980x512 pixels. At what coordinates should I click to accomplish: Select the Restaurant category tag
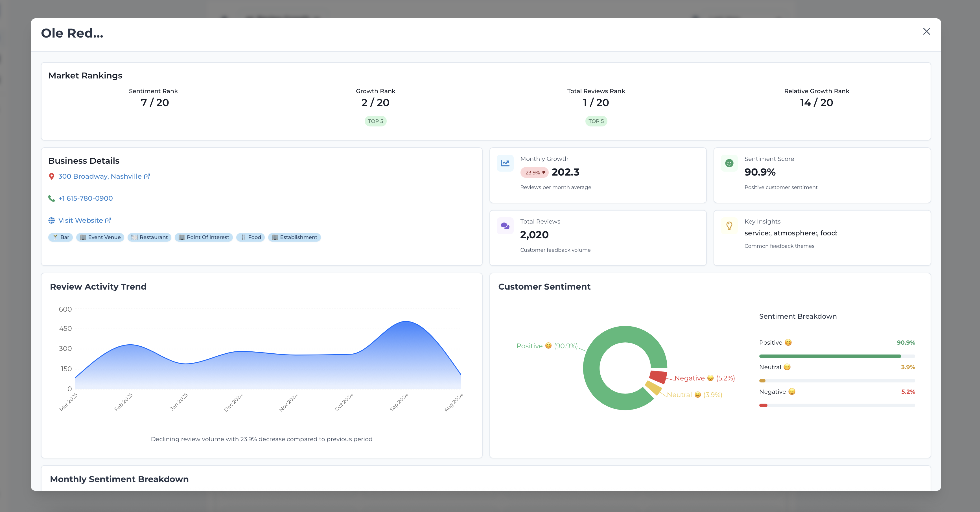pyautogui.click(x=150, y=237)
